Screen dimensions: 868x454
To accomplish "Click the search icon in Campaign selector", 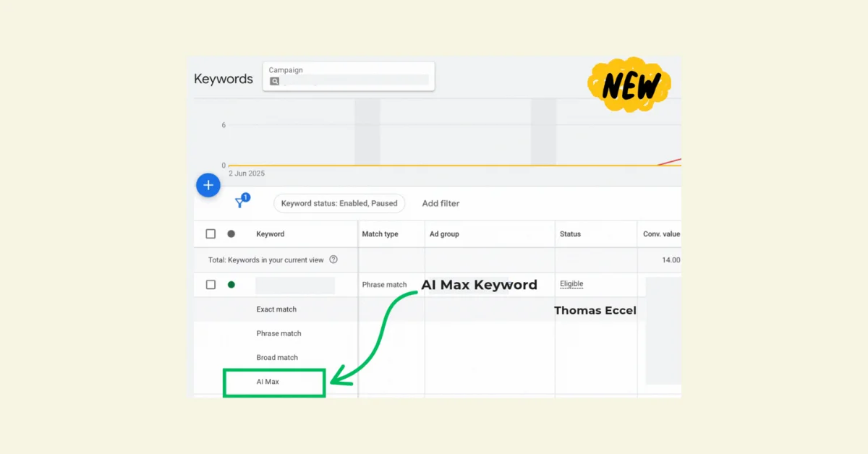I will click(274, 82).
